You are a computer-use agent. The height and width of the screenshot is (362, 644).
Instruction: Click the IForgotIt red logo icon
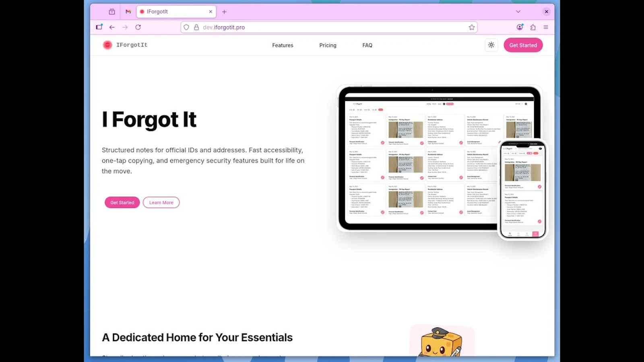coord(107,45)
